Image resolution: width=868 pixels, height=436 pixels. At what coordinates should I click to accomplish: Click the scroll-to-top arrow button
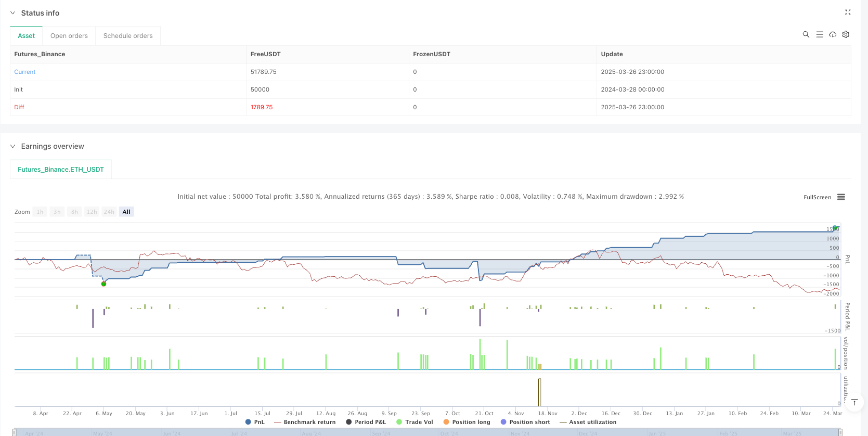[x=854, y=402]
